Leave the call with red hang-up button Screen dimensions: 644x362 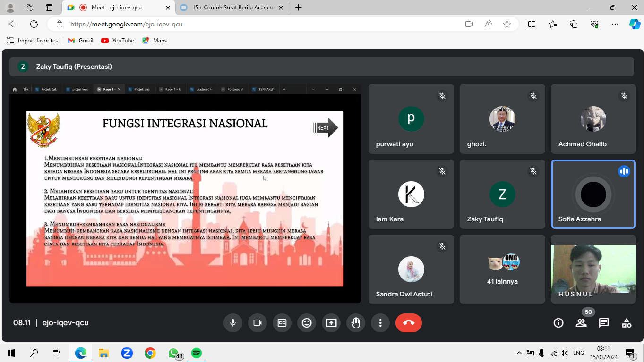coord(409,323)
